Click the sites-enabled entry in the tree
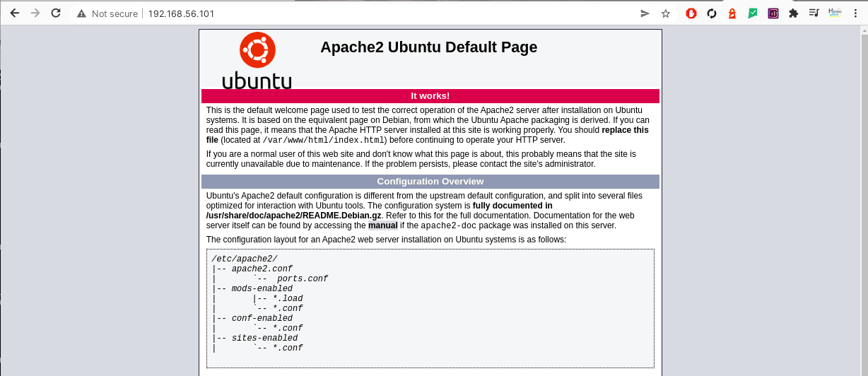The image size is (868, 376). tap(264, 338)
